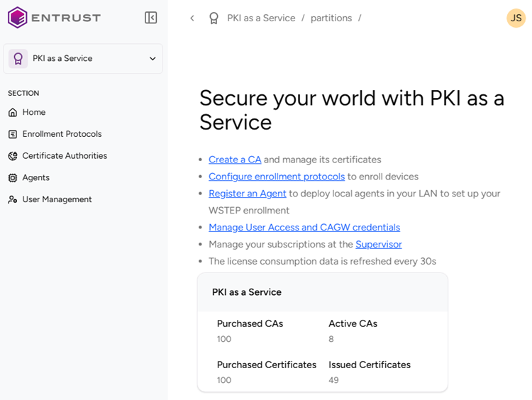Open the JS user avatar menu

click(516, 18)
